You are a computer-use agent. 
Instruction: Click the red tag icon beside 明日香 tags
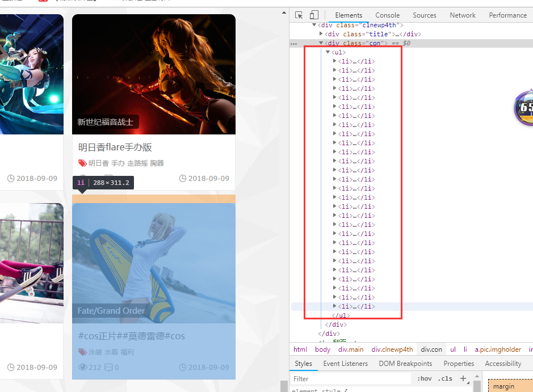[x=82, y=163]
